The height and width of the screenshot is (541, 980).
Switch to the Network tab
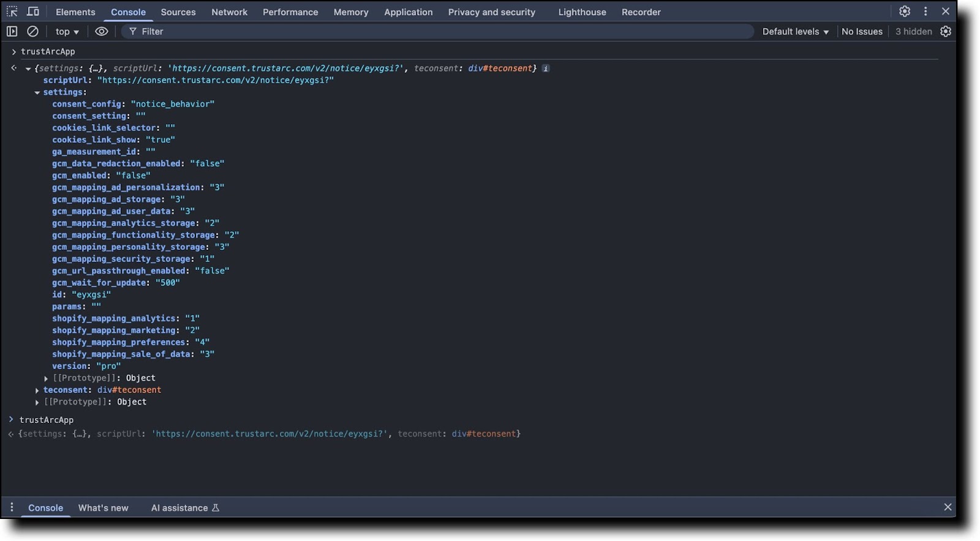pos(230,12)
